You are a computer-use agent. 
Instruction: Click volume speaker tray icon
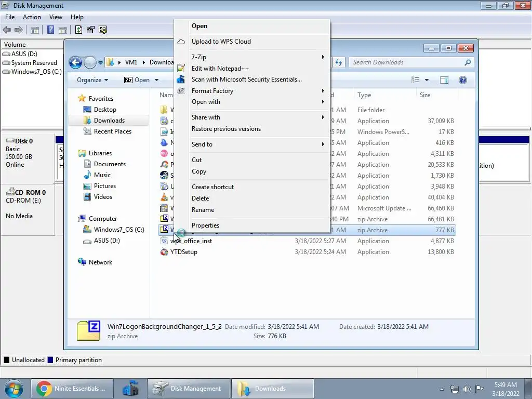tap(467, 389)
